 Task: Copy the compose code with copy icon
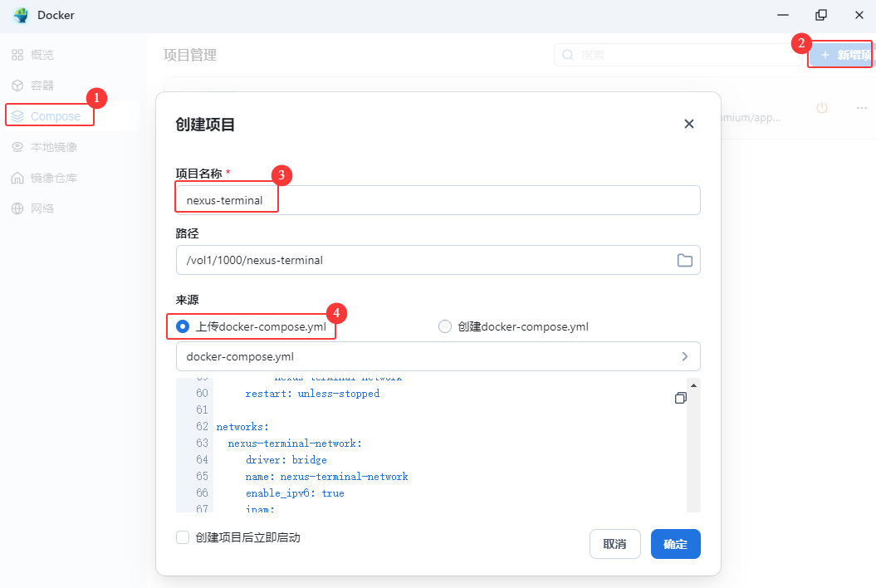[681, 398]
